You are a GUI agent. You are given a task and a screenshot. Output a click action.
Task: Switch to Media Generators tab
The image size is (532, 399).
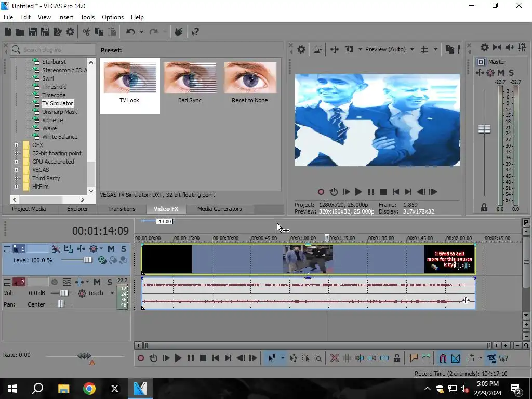[220, 209]
